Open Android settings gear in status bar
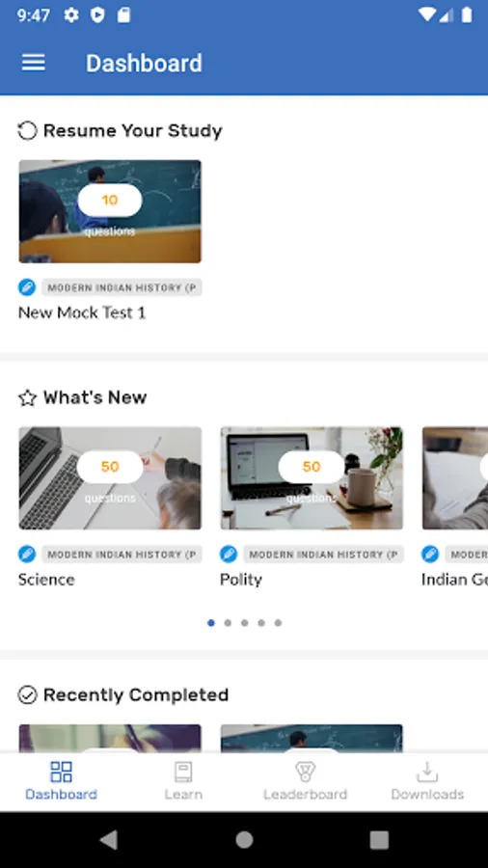 coord(71,14)
